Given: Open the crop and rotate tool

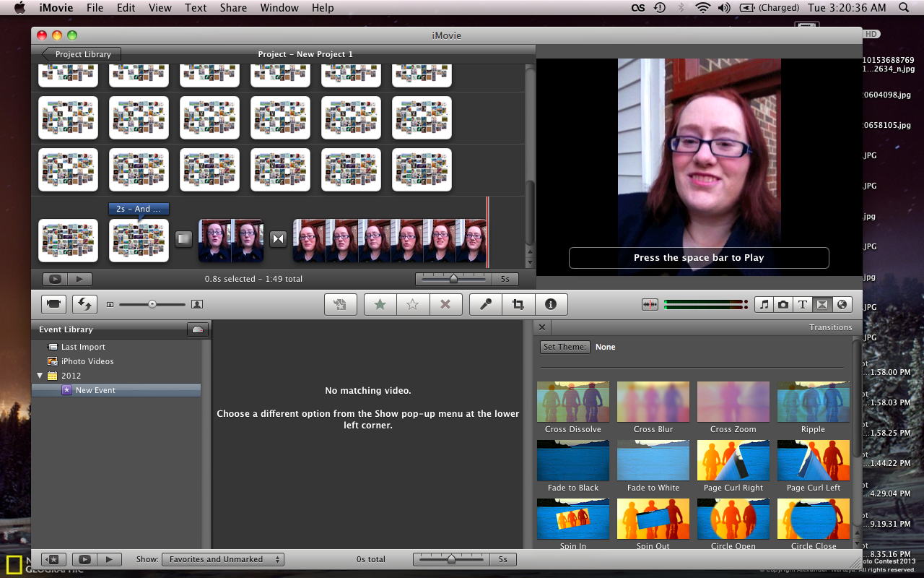Looking at the screenshot, I should point(518,304).
